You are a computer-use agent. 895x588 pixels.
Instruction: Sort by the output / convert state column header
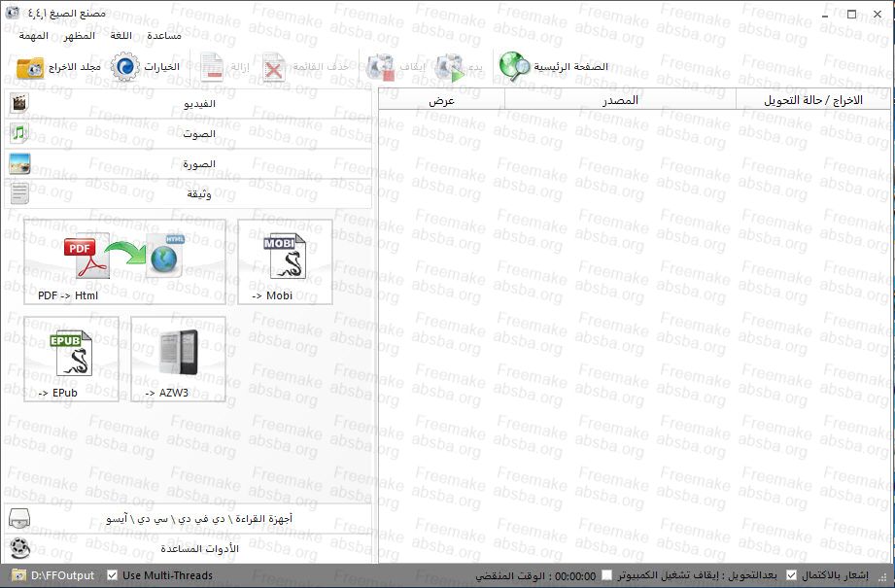pyautogui.click(x=813, y=100)
